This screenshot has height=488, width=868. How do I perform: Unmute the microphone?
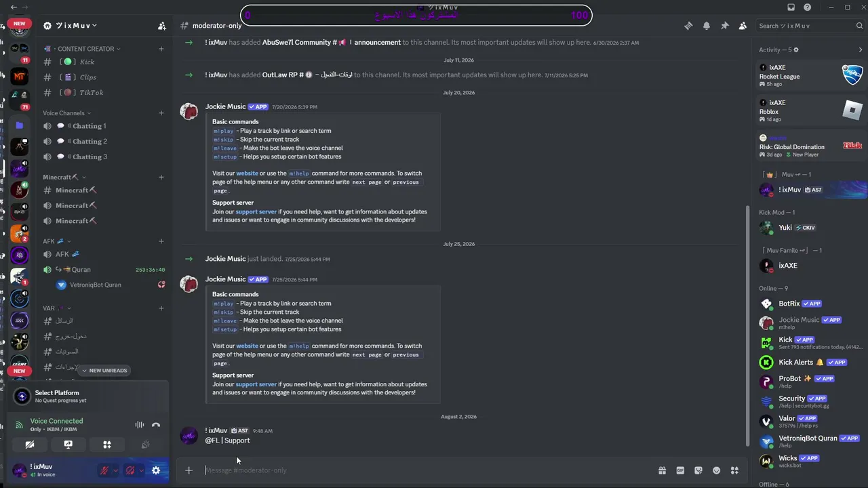click(104, 470)
